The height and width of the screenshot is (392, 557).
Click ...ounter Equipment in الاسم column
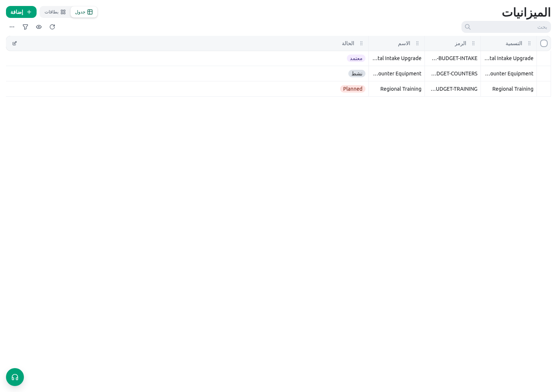[x=397, y=74]
